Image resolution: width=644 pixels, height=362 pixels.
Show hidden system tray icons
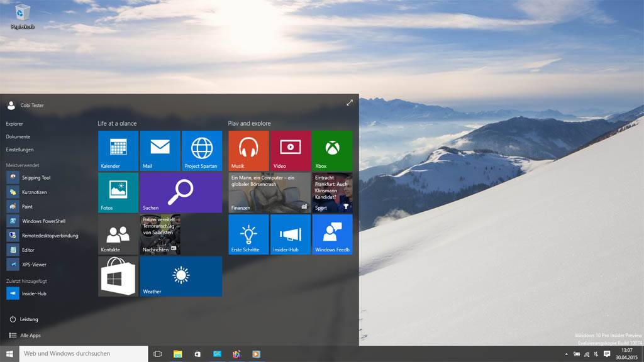[567, 354]
